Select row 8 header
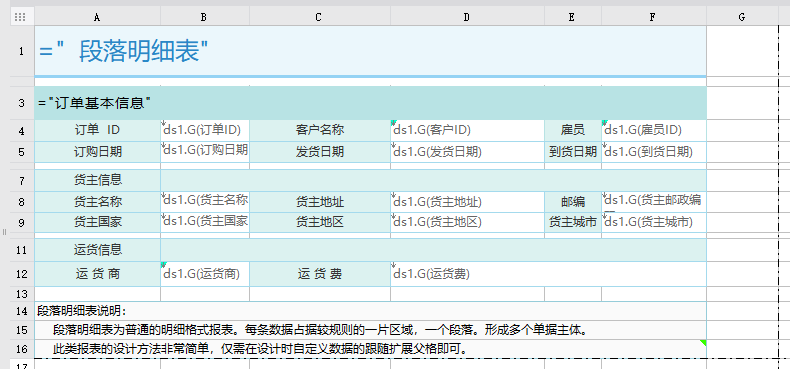 (22, 202)
